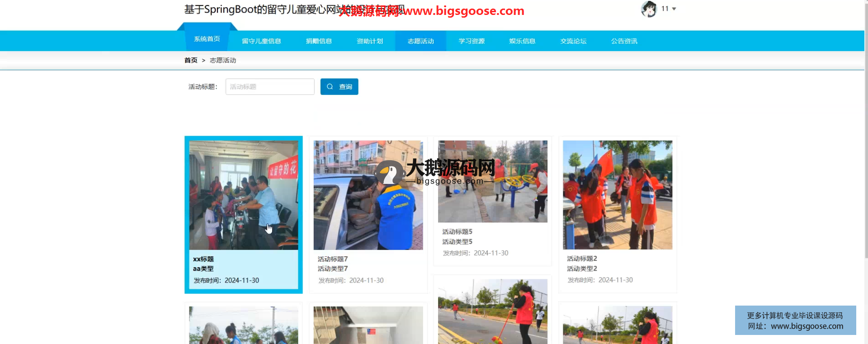The width and height of the screenshot is (868, 344).
Task: Open the 系统首页 tab
Action: pos(207,39)
